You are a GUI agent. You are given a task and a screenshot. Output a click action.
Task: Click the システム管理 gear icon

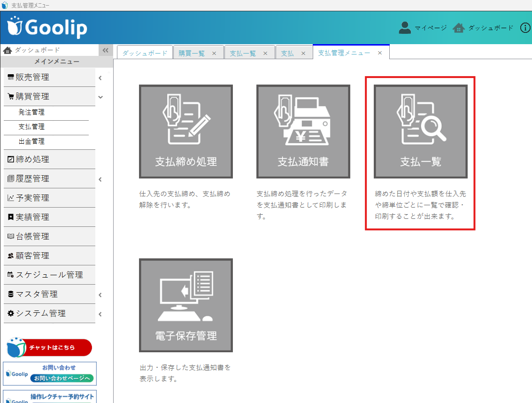click(11, 313)
